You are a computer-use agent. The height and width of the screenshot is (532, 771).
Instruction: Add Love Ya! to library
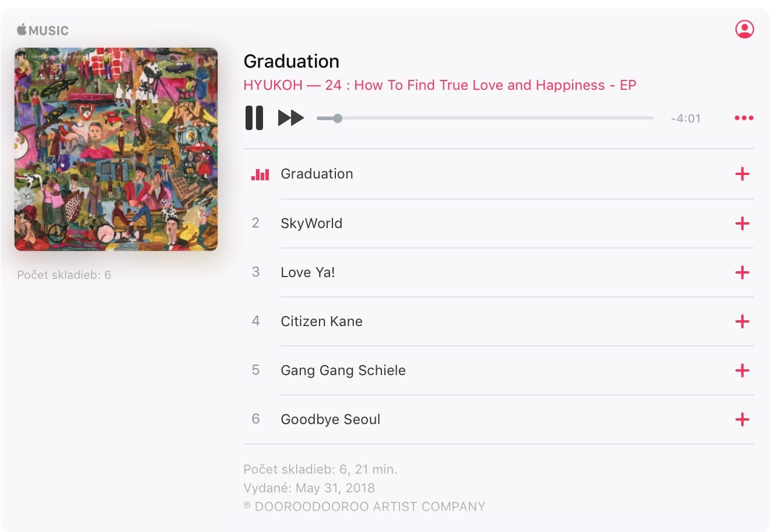[742, 272]
